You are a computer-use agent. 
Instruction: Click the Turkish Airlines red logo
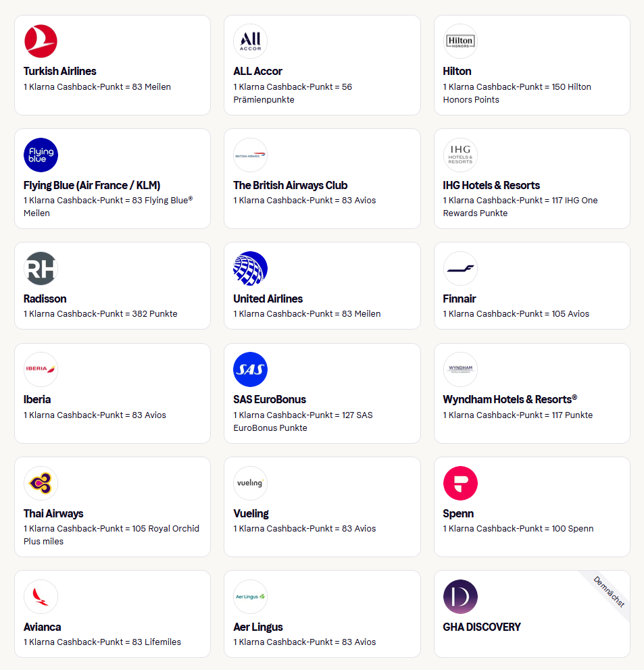tap(41, 41)
